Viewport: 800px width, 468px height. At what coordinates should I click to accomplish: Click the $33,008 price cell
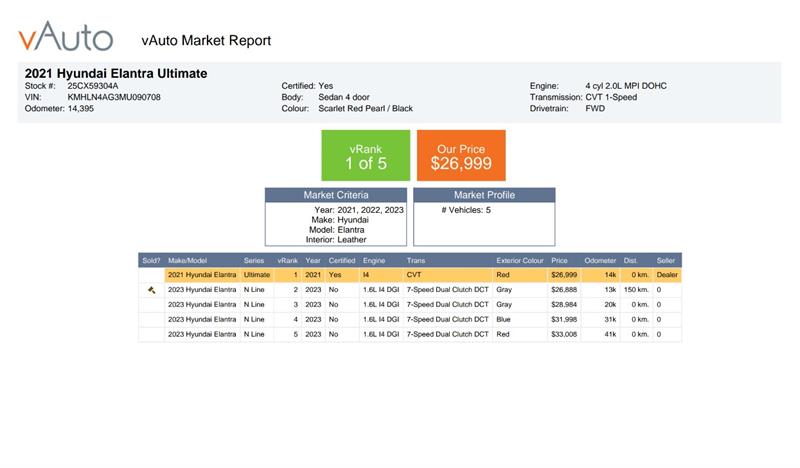[x=564, y=334]
